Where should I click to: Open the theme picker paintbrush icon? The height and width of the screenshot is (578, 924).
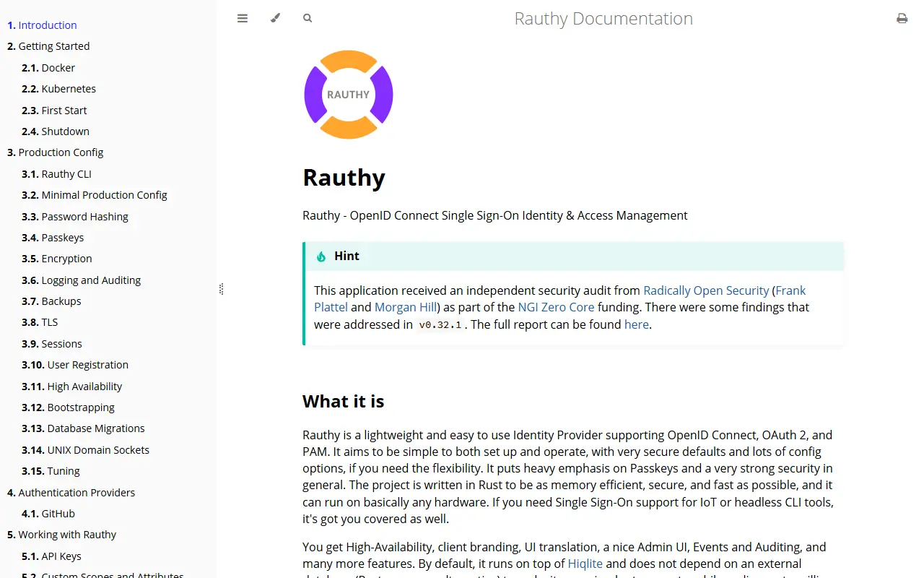(275, 18)
